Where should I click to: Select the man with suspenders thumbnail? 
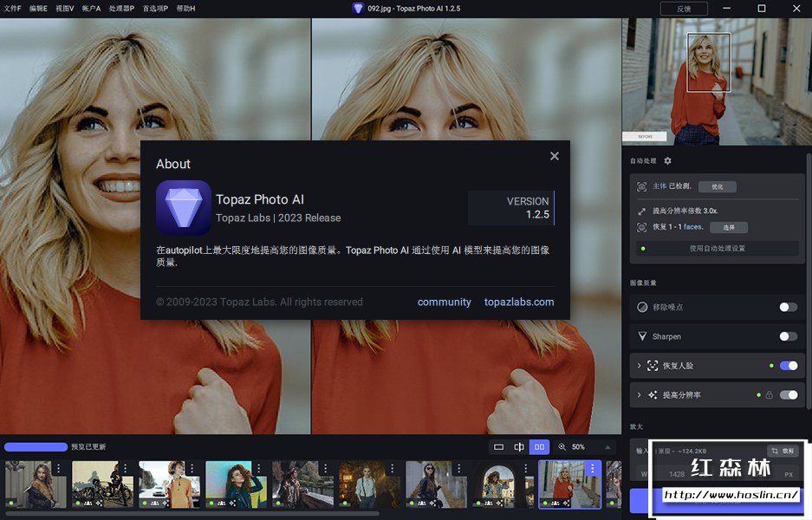pos(370,484)
